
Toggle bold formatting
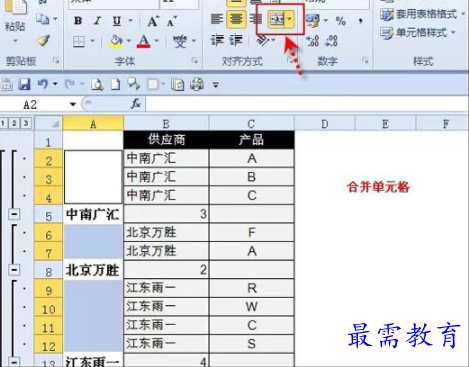click(x=78, y=21)
